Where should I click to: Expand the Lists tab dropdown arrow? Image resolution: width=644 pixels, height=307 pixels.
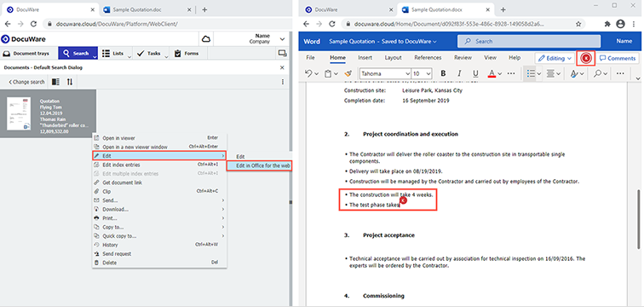[129, 57]
